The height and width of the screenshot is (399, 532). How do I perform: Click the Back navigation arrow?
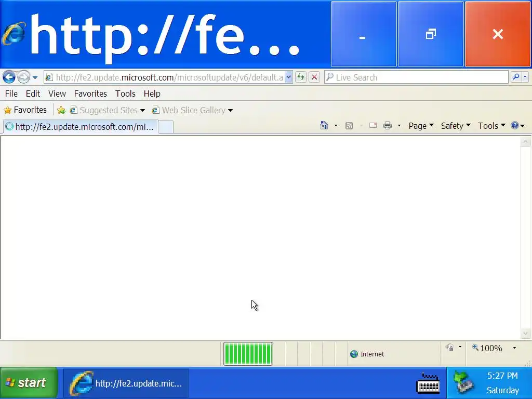click(x=9, y=77)
